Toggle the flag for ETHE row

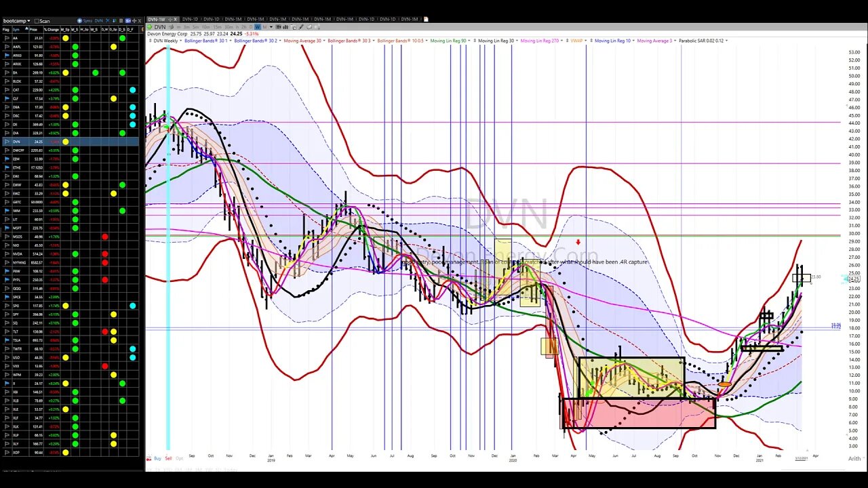point(7,167)
